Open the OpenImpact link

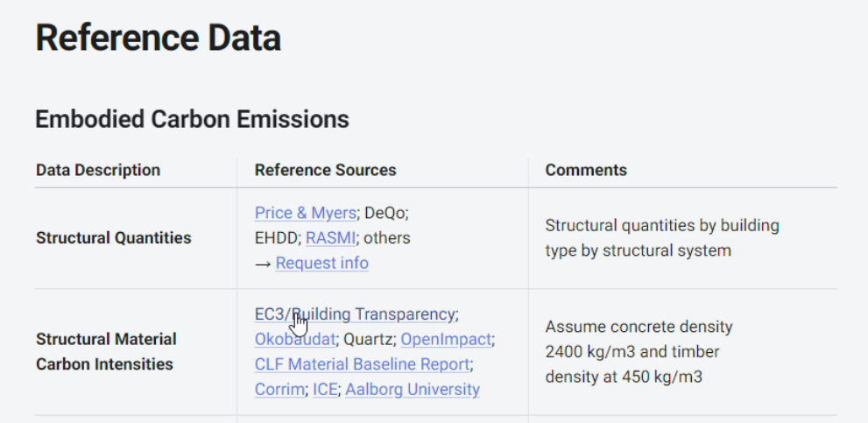446,339
